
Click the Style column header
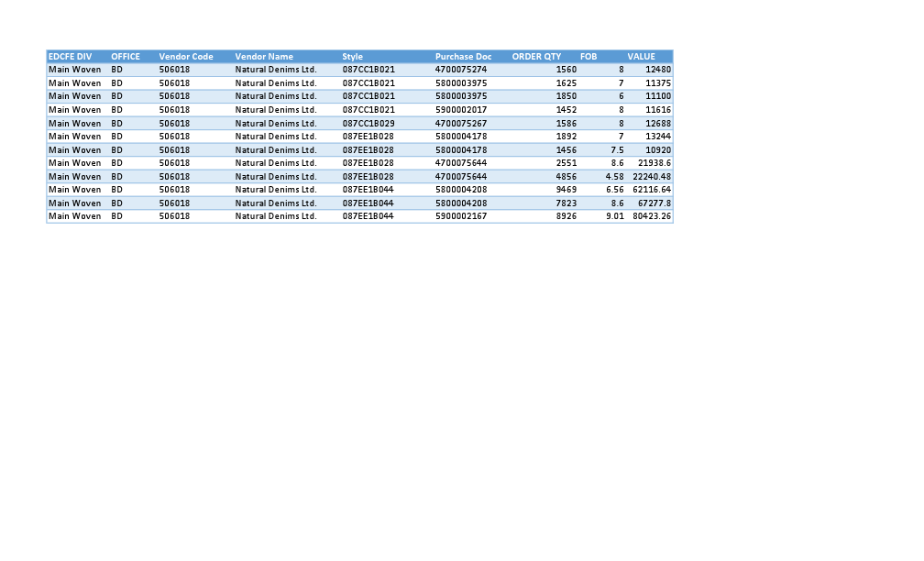coord(353,56)
